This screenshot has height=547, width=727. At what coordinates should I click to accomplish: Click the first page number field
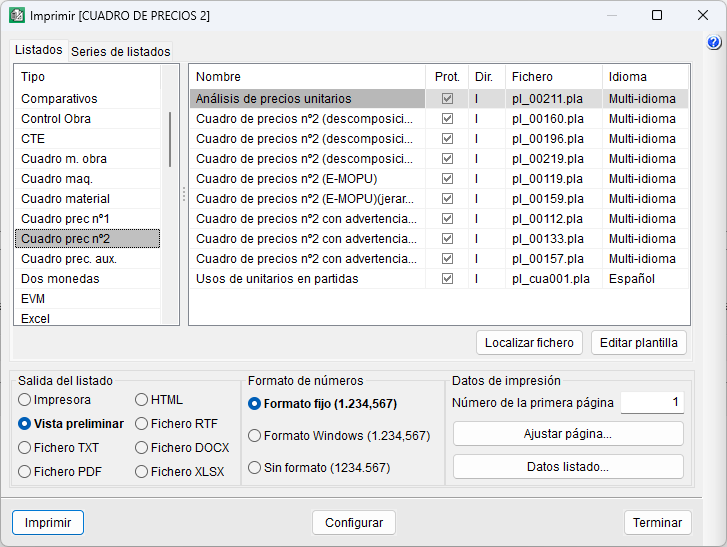[x=651, y=403]
